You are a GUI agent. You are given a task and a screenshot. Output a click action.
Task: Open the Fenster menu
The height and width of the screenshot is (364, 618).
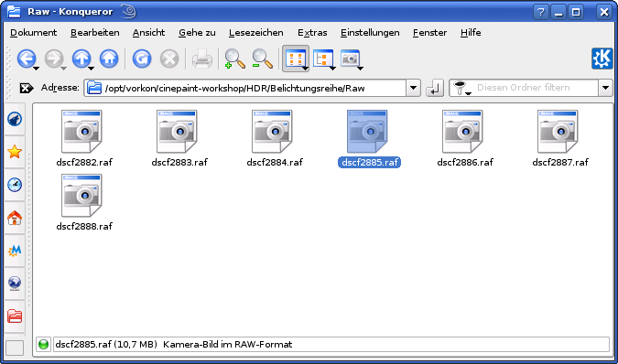[429, 33]
